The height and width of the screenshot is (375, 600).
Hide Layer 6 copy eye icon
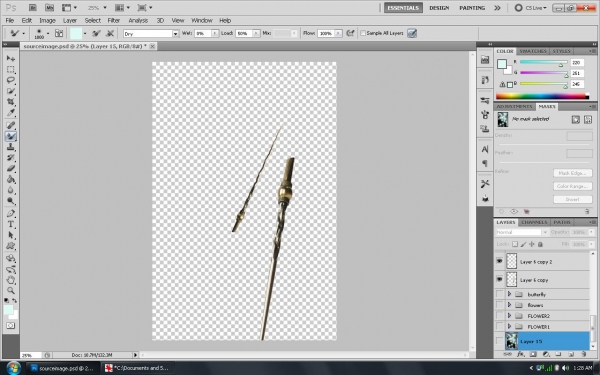point(499,280)
